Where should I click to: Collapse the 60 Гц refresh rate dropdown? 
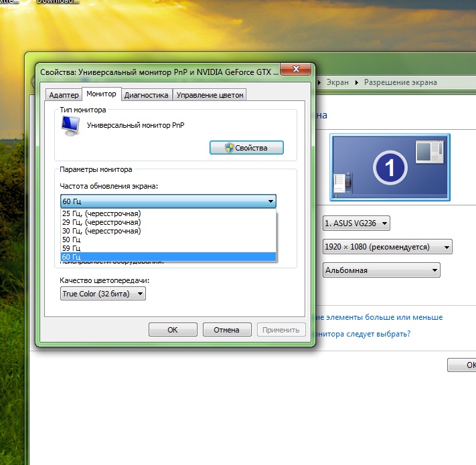pos(270,201)
